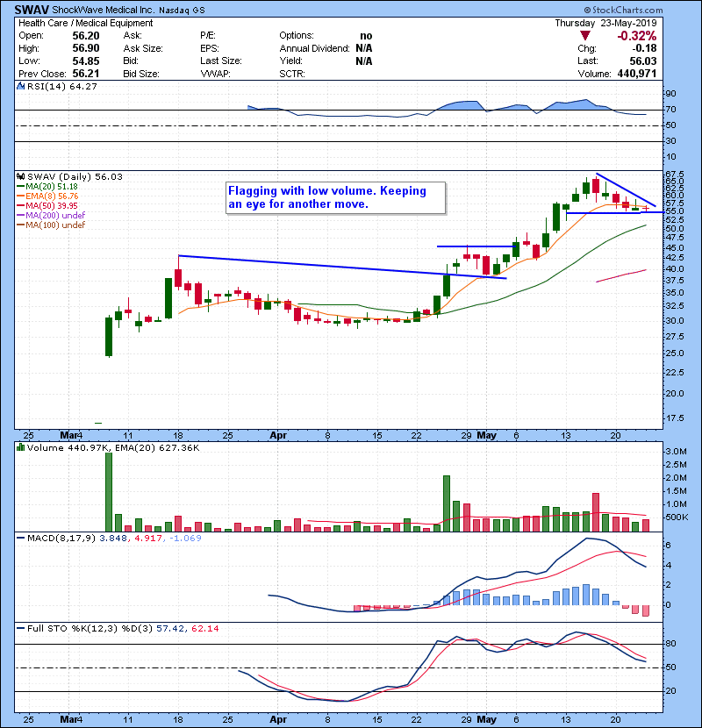Click the MACD signal value 4.917

click(148, 539)
